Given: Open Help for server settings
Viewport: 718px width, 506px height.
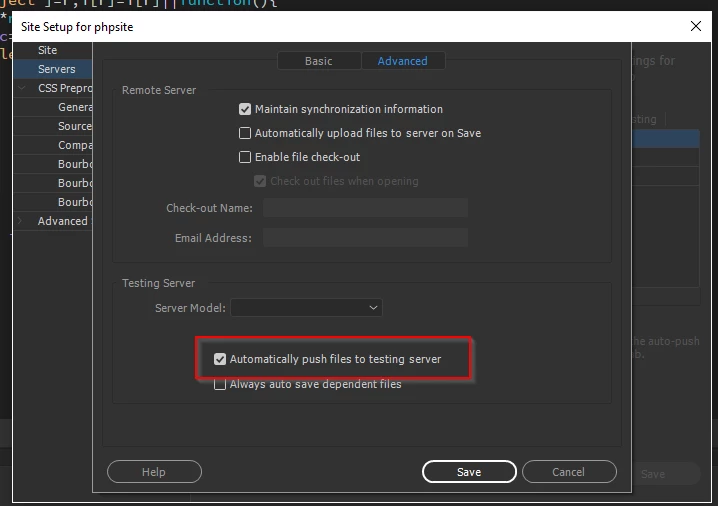Looking at the screenshot, I should point(154,472).
